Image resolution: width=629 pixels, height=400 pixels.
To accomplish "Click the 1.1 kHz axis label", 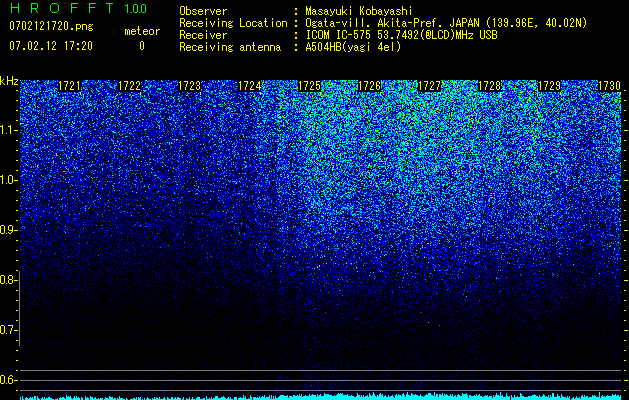I will [x=9, y=131].
